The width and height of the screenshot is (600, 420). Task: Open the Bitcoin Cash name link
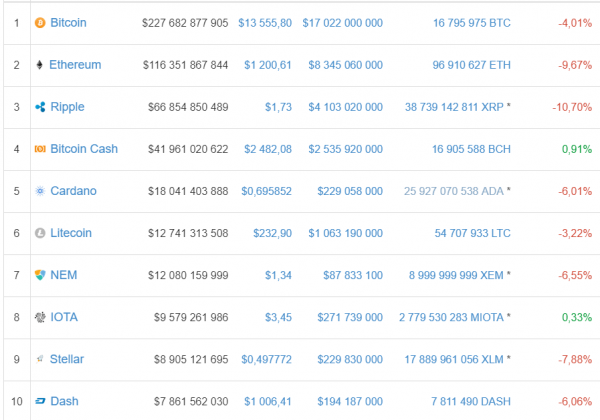[84, 149]
